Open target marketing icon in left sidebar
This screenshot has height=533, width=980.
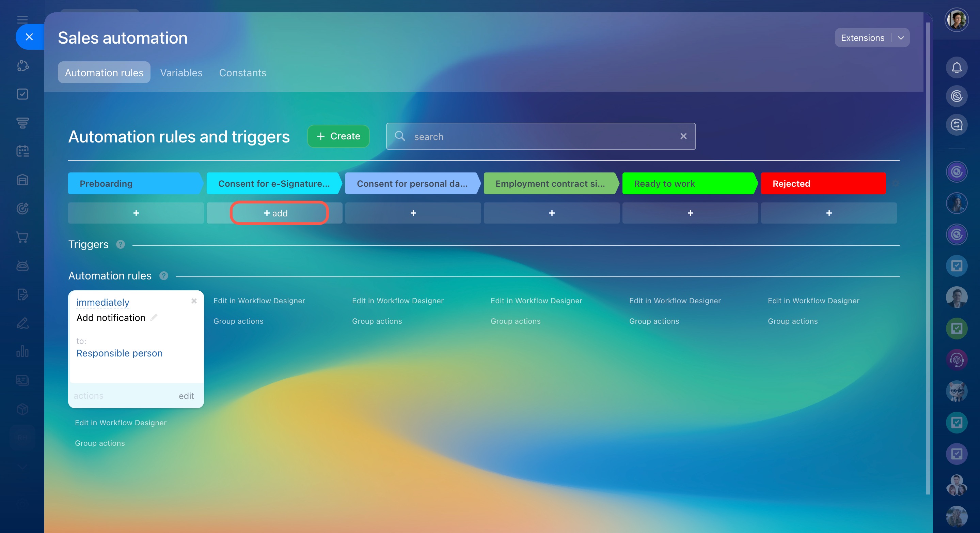(x=22, y=208)
